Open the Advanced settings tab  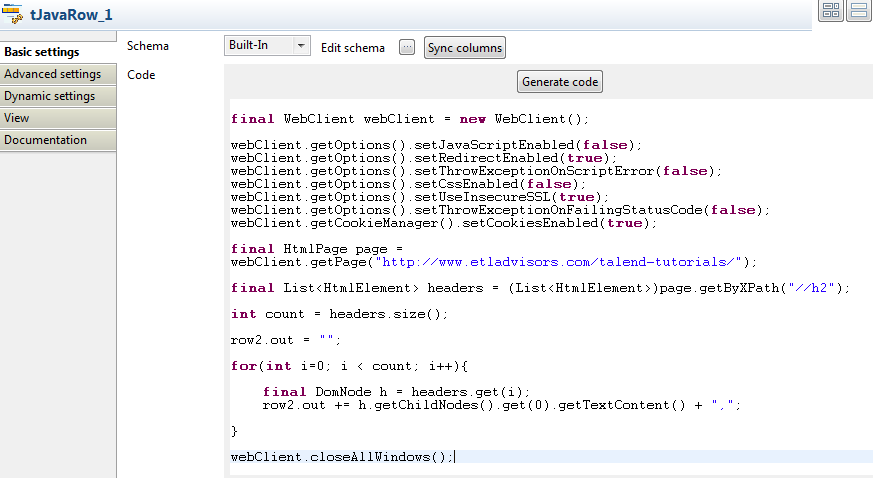[x=58, y=74]
